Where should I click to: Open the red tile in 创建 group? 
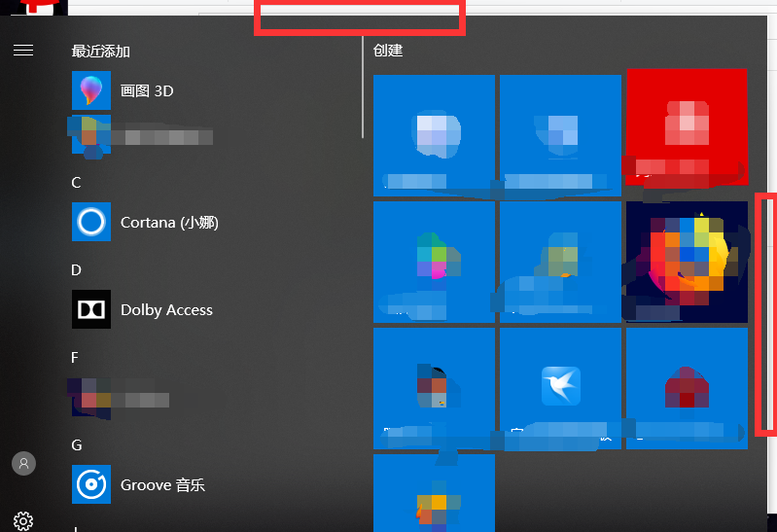(x=687, y=127)
